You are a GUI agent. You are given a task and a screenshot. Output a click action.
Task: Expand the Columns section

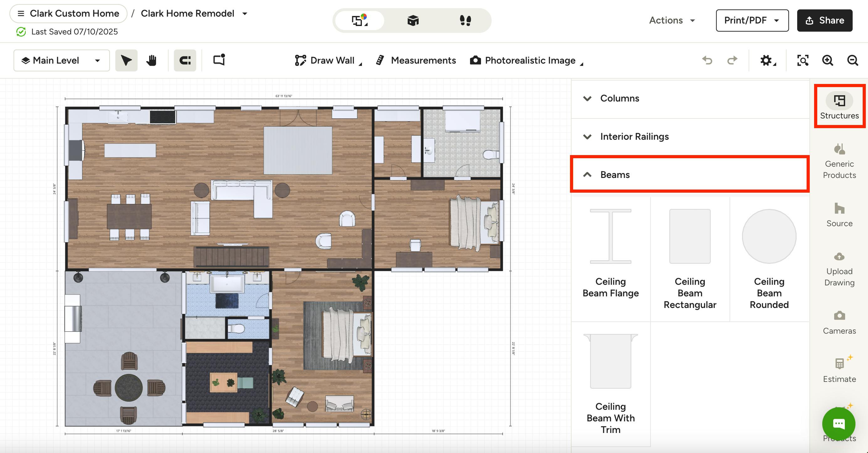(690, 98)
